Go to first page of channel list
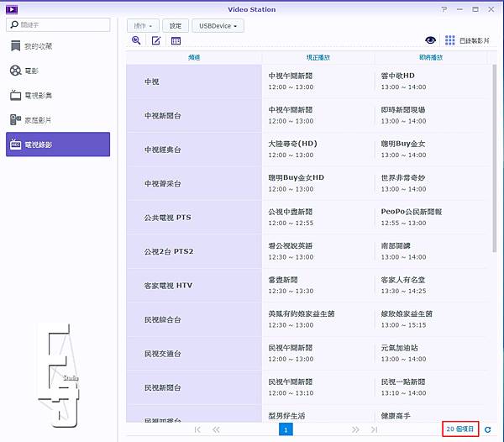The height and width of the screenshot is (442, 504). 197,429
